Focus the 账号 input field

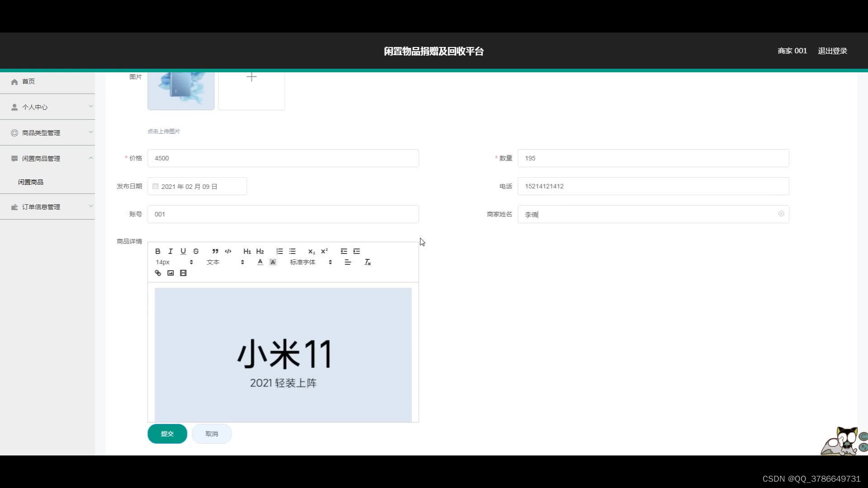tap(283, 214)
